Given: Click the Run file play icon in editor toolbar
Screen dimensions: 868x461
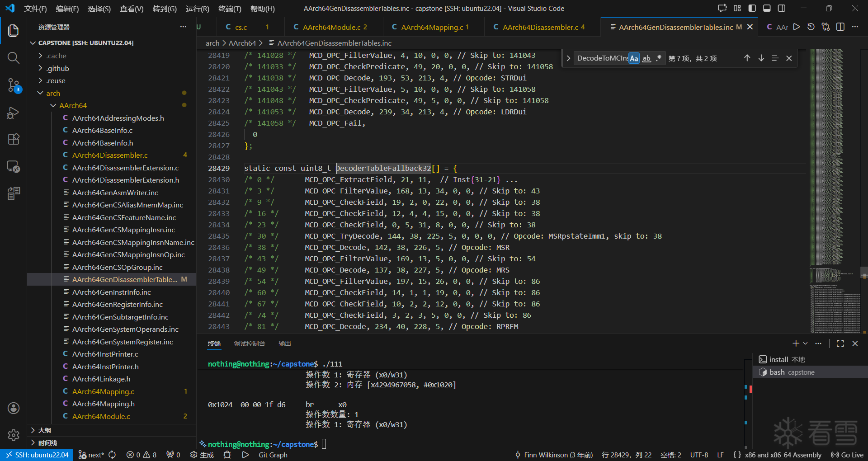Looking at the screenshot, I should pos(797,27).
